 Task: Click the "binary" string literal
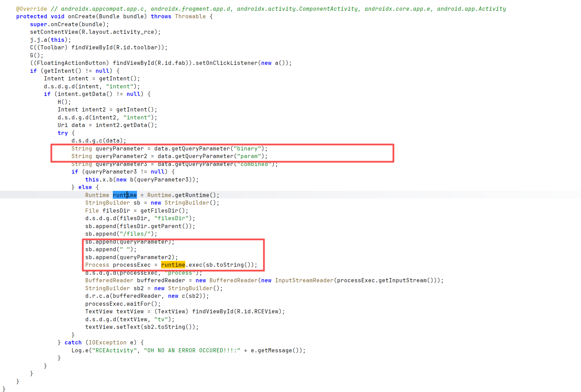(247, 148)
